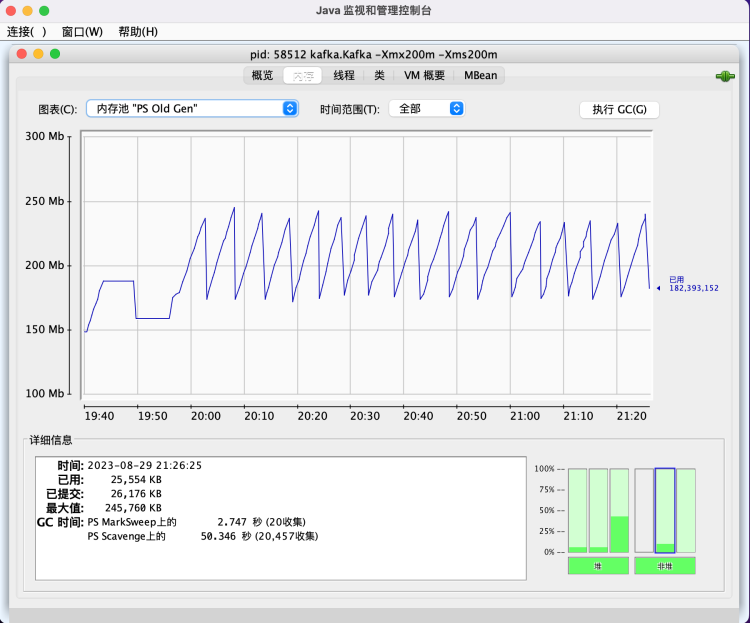Switch to the 概览 tab

coord(262,75)
